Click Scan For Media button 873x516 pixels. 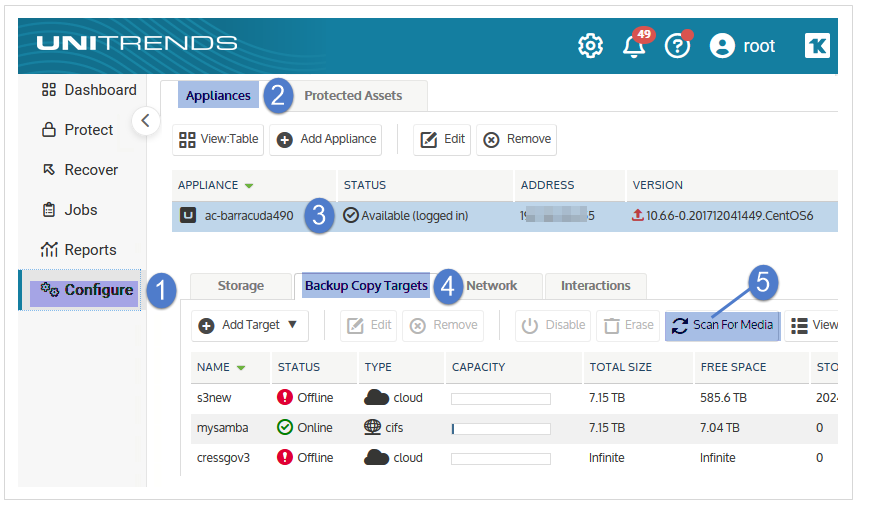[x=722, y=326]
